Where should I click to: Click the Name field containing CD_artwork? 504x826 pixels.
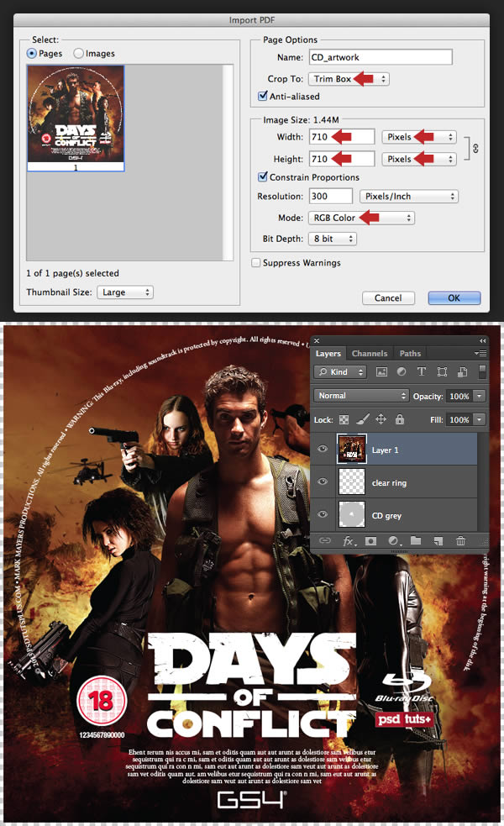(381, 57)
